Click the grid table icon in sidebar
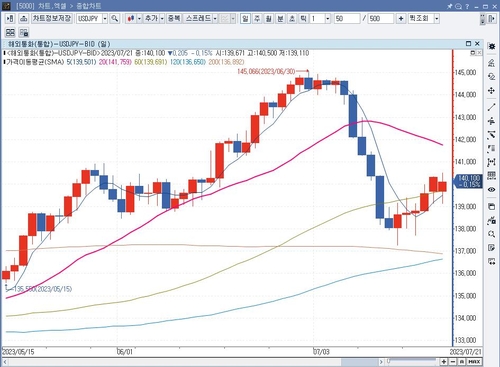Viewport: 500px width, 367px height. [x=491, y=176]
